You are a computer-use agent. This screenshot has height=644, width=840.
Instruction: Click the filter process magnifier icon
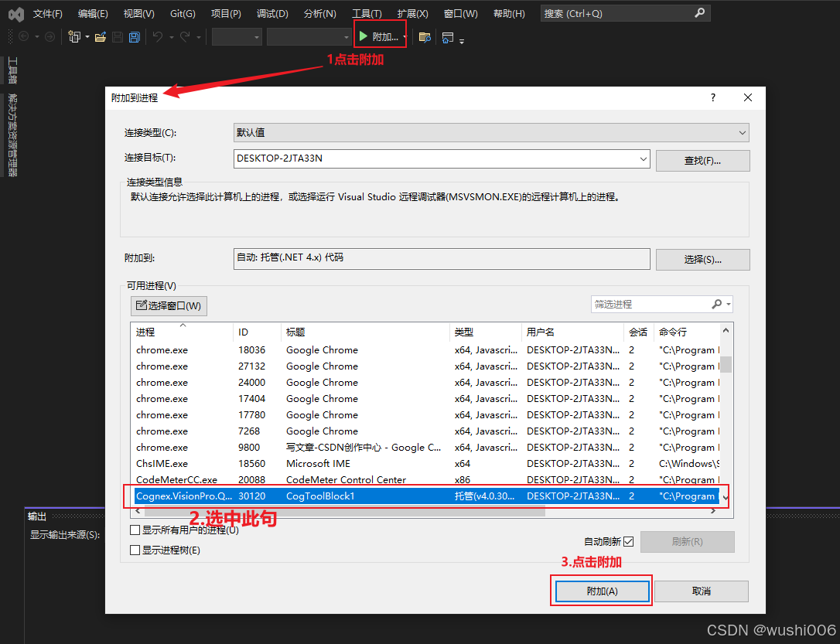point(716,304)
